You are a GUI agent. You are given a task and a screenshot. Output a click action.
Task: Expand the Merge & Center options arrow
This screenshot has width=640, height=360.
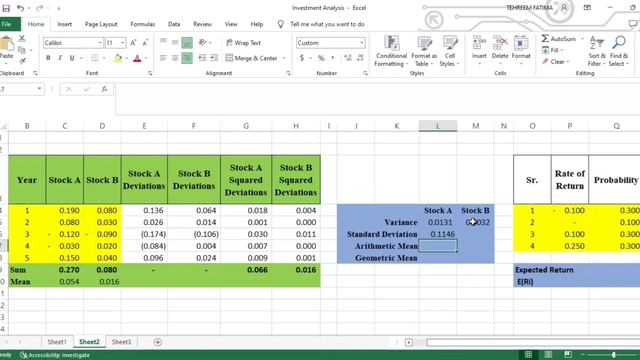[x=284, y=58]
